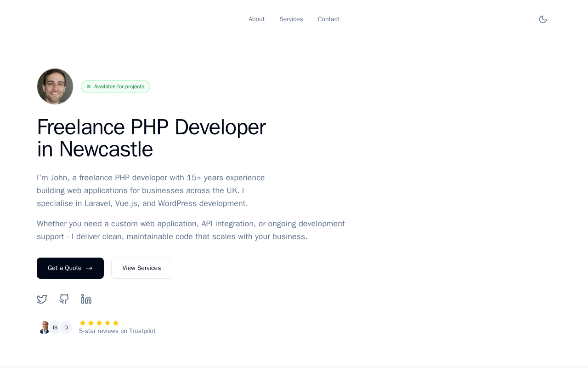Screen dimensions: 588x368
Task: Open the Twitter profile icon
Action: [42, 299]
